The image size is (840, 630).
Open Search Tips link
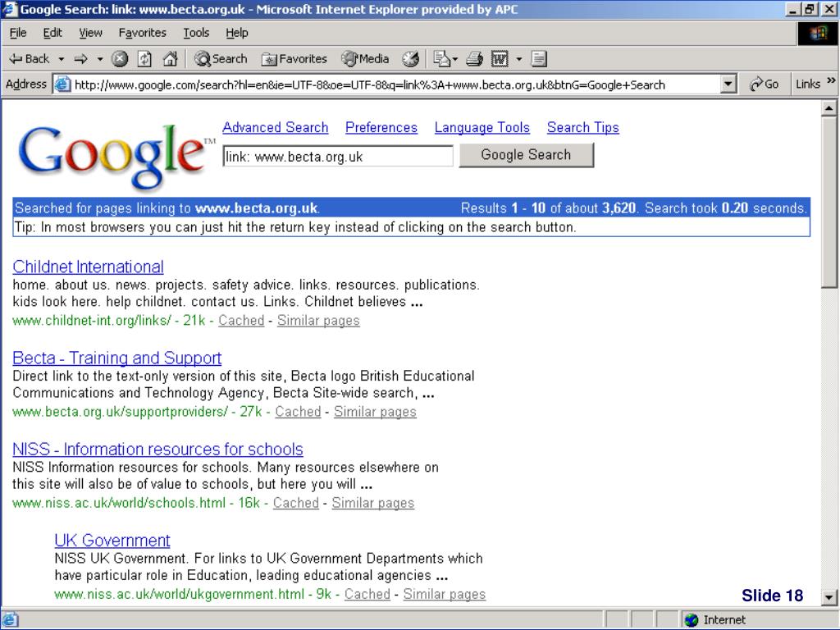583,127
